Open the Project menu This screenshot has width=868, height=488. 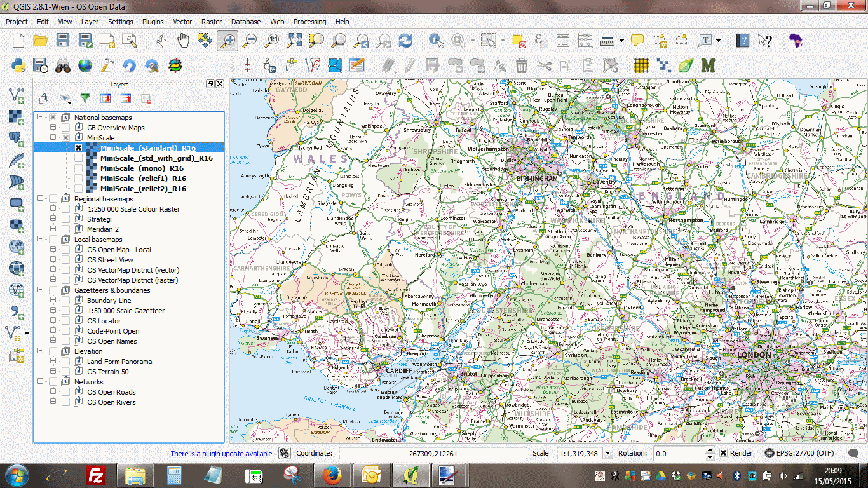[x=17, y=22]
